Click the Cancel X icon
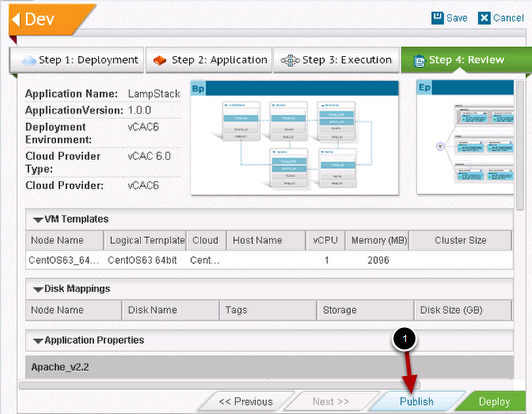This screenshot has width=532, height=414. pos(484,18)
